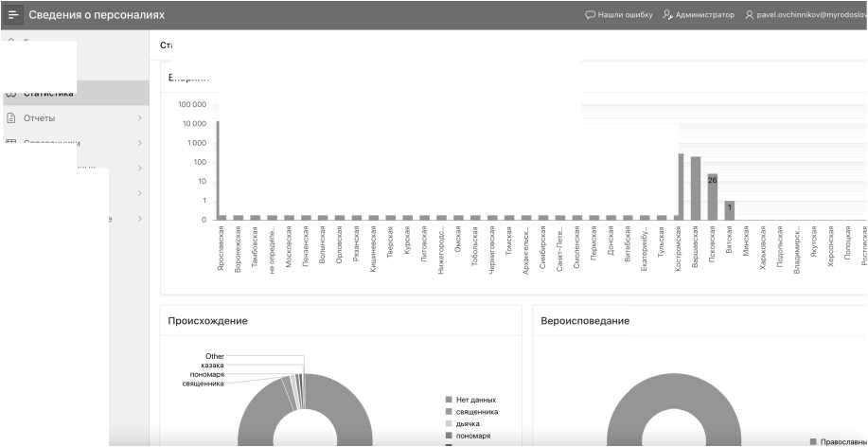Click the Пензенская axis label
Image resolution: width=868 pixels, height=447 pixels.
click(306, 246)
